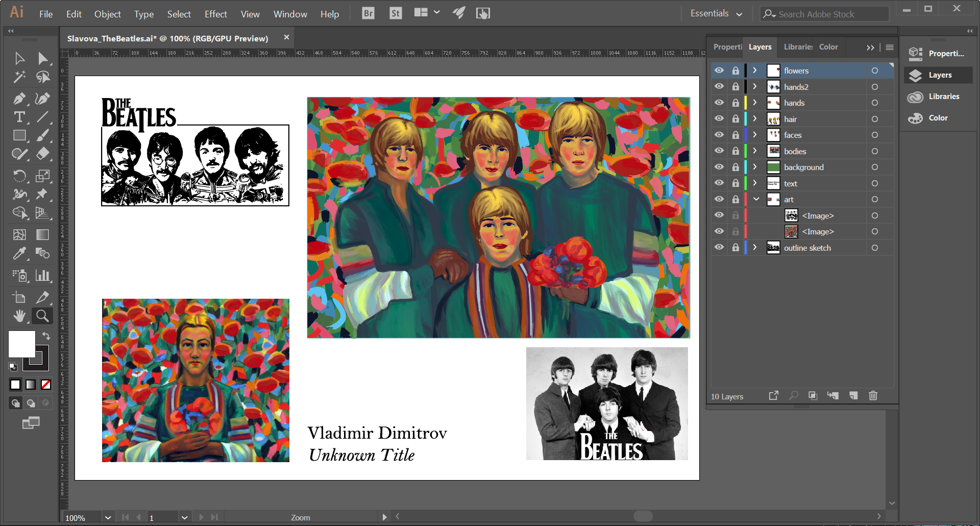Switch to the Color panel tab
This screenshot has width=980, height=526.
pyautogui.click(x=828, y=47)
